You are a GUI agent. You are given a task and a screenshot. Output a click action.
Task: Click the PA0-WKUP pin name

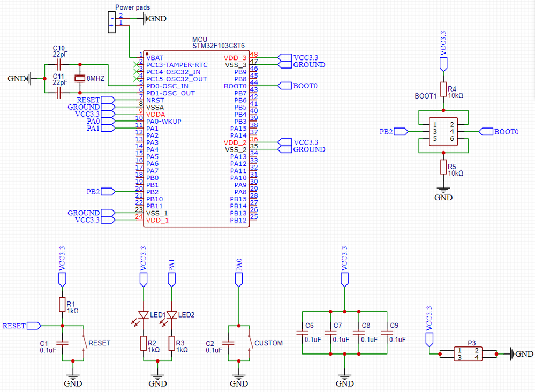tap(164, 122)
